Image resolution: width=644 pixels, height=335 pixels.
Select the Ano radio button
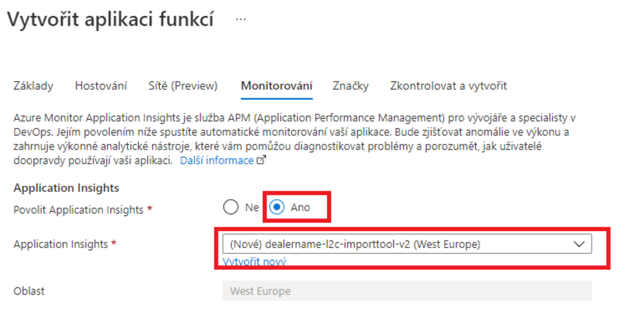[x=277, y=207]
